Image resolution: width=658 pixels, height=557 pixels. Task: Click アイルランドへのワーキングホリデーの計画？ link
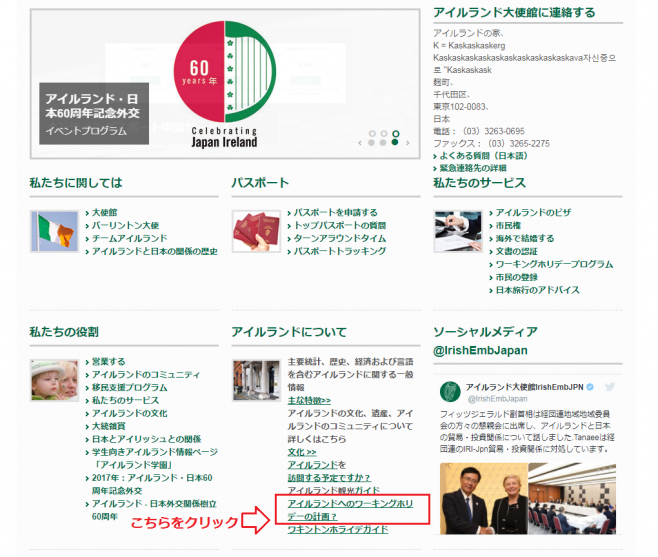pyautogui.click(x=350, y=510)
